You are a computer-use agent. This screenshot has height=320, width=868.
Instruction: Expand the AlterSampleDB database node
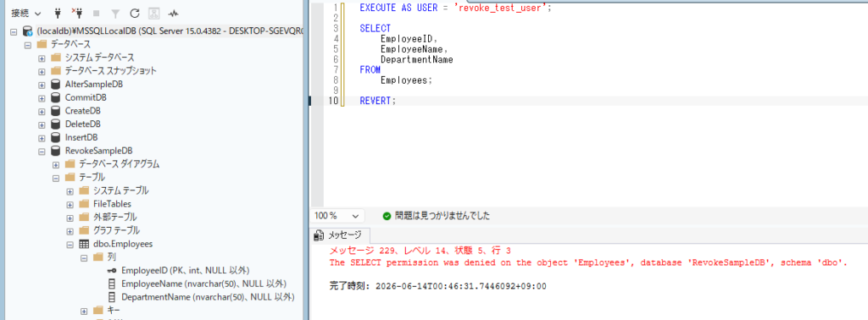(x=42, y=85)
